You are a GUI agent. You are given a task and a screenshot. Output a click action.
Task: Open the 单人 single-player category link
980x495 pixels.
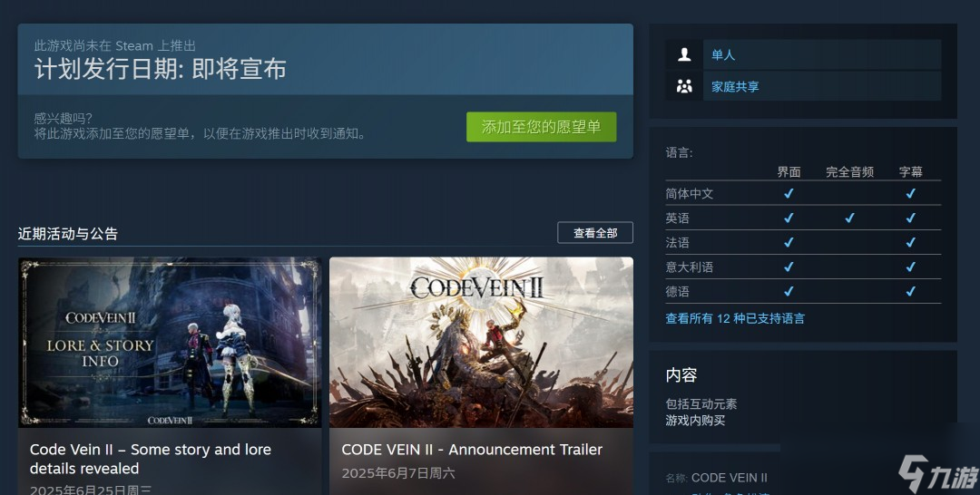pyautogui.click(x=723, y=55)
